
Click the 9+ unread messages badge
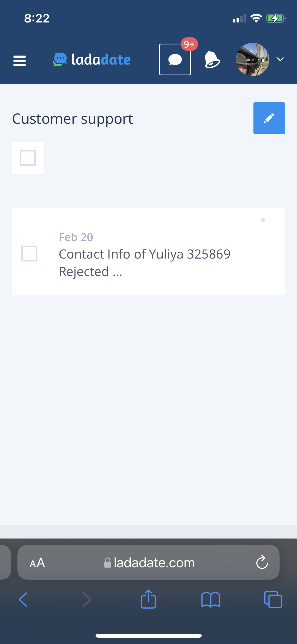click(189, 44)
